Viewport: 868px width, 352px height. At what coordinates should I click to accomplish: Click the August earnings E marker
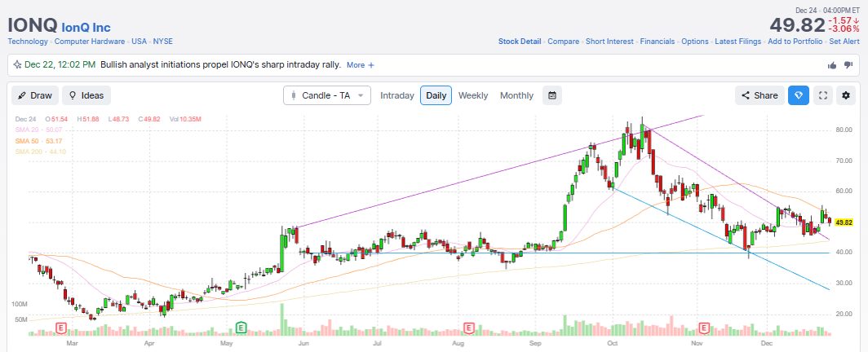(x=469, y=328)
